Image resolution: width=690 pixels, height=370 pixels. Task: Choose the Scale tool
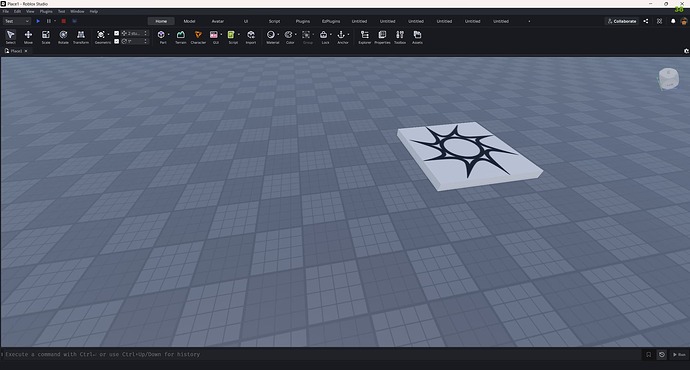[x=46, y=37]
